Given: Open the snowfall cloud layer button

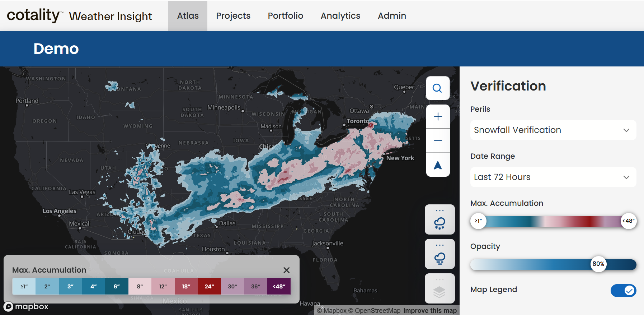Looking at the screenshot, I should tap(439, 219).
